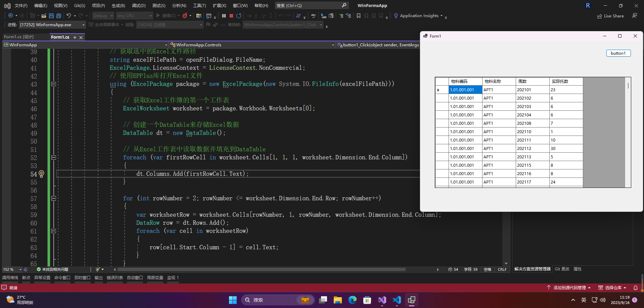Screen dimensions: 644x308
Task: Open the 调试(D) menu
Action: point(139,6)
